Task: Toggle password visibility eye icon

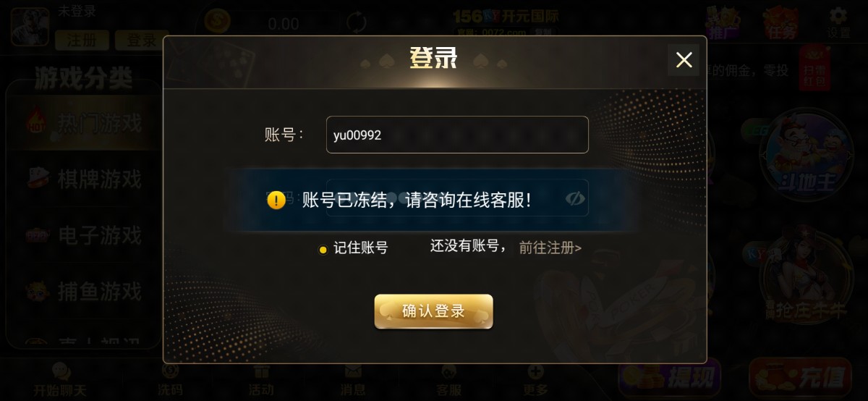Action: coord(575,198)
